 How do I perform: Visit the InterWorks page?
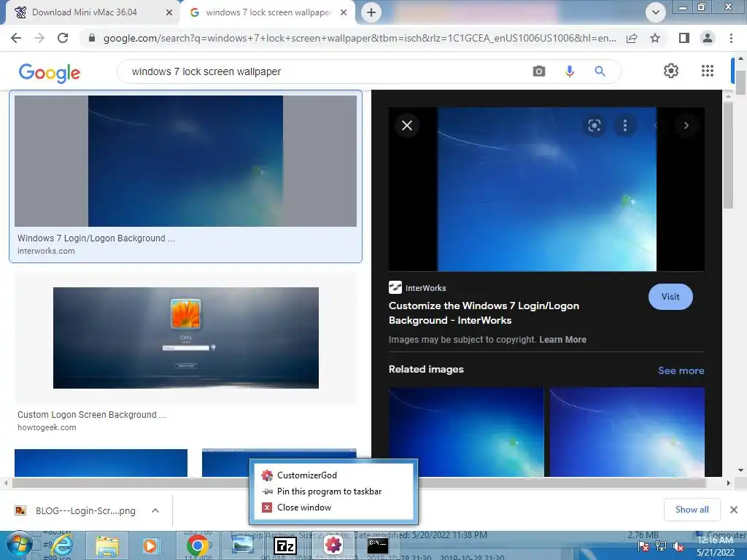[x=670, y=297]
